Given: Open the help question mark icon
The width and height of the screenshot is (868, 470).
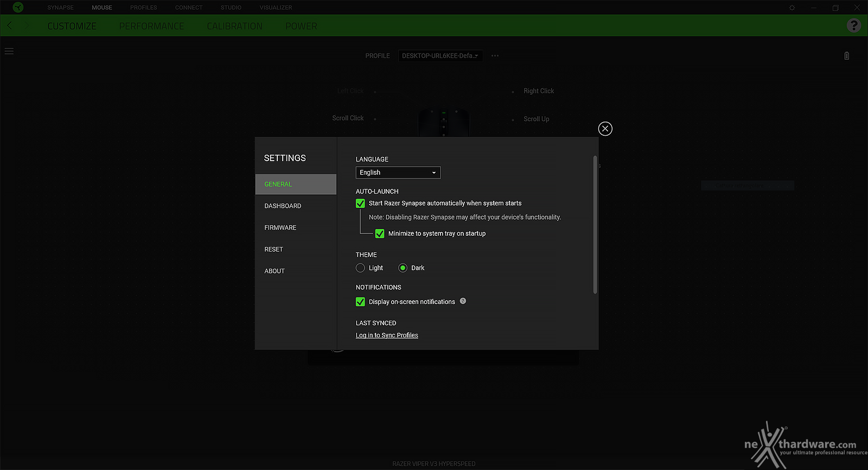Looking at the screenshot, I should (853, 26).
